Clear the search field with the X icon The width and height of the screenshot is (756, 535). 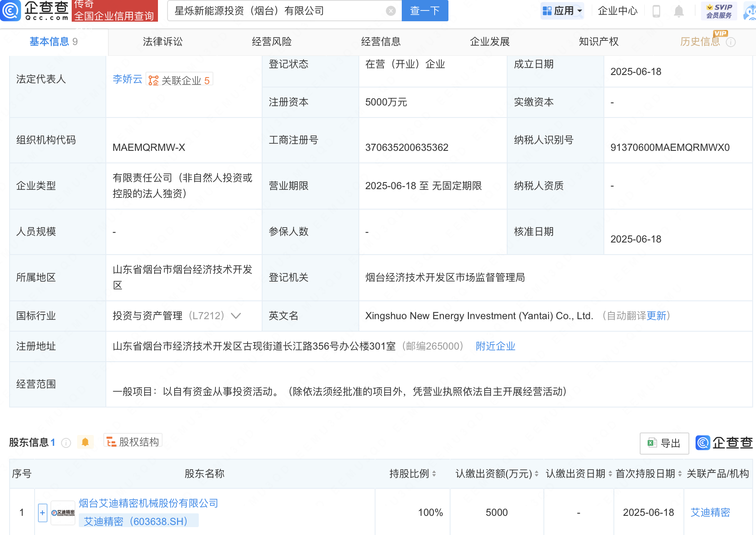pos(391,11)
